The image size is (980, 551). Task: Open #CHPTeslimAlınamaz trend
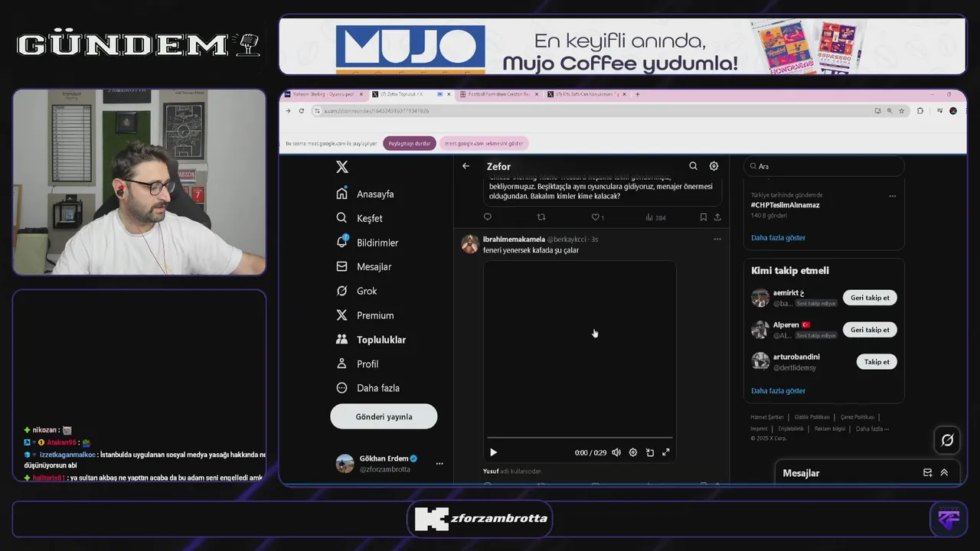(785, 205)
